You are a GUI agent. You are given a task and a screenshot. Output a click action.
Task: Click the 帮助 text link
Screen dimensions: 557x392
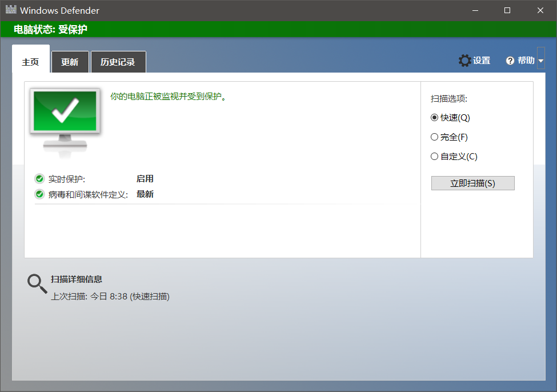pos(526,61)
